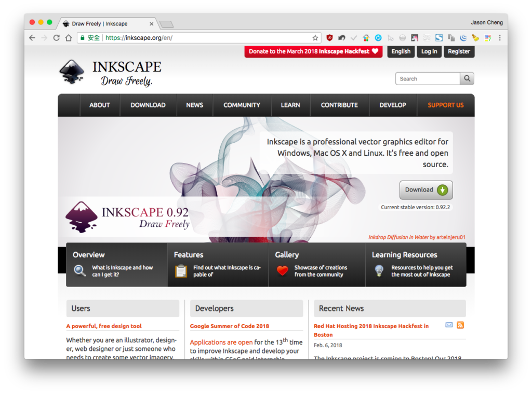Click the 'Feb. 6, 2018' date text

pos(328,346)
